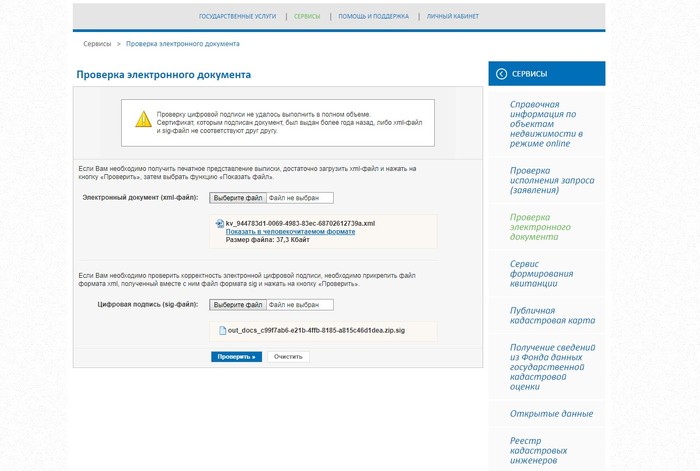Viewport: 700px width, 471px height.
Task: Open the Сервисы top menu item
Action: [x=307, y=17]
